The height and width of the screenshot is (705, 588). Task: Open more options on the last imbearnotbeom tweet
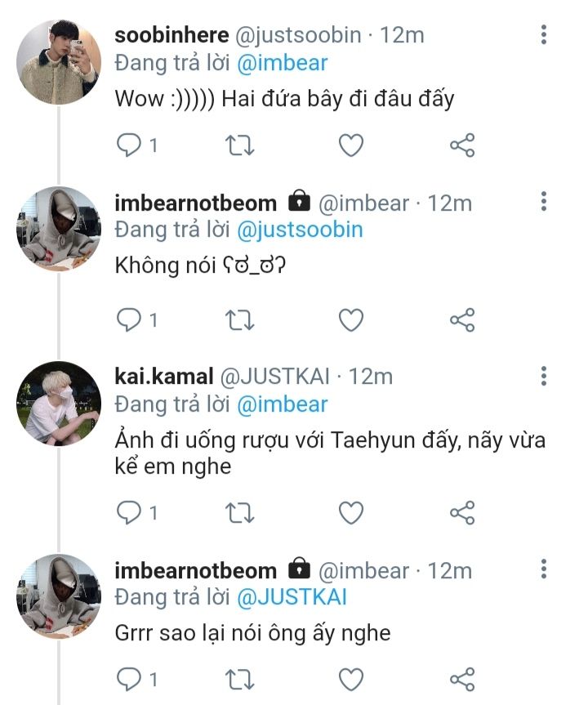544,569
